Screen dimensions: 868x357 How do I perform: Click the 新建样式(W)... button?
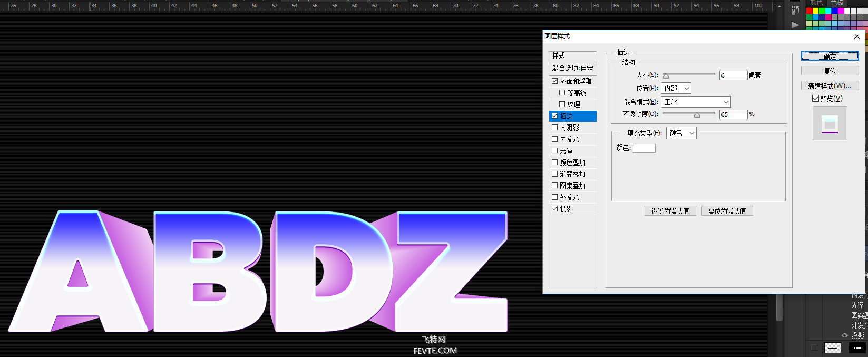click(830, 86)
